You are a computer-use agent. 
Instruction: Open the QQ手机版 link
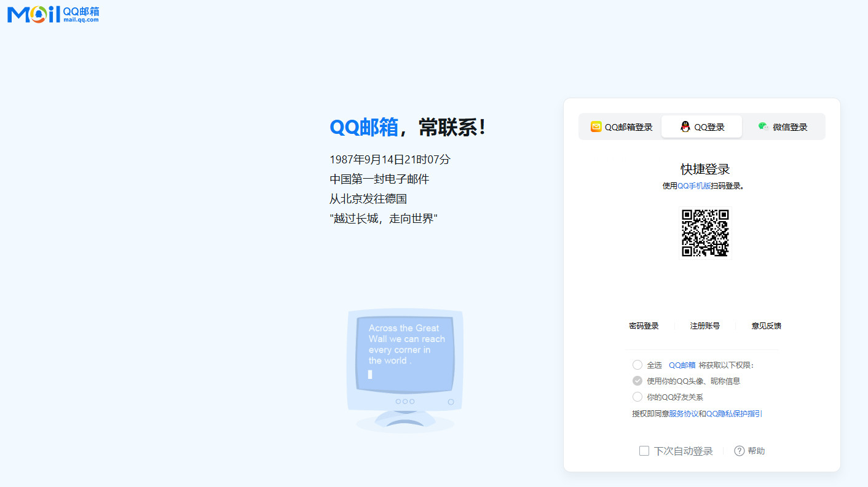[694, 186]
